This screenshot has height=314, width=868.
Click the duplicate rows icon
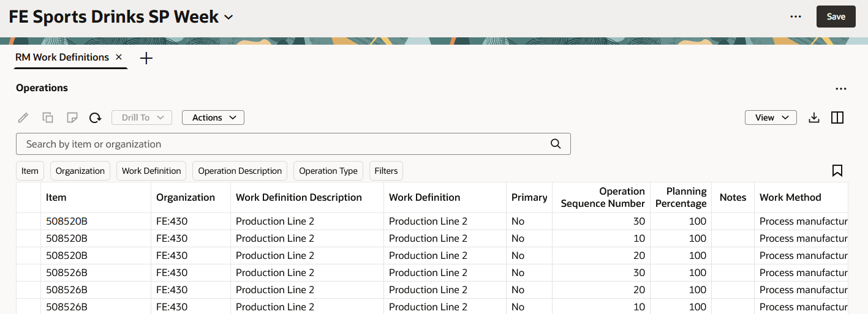coord(48,118)
